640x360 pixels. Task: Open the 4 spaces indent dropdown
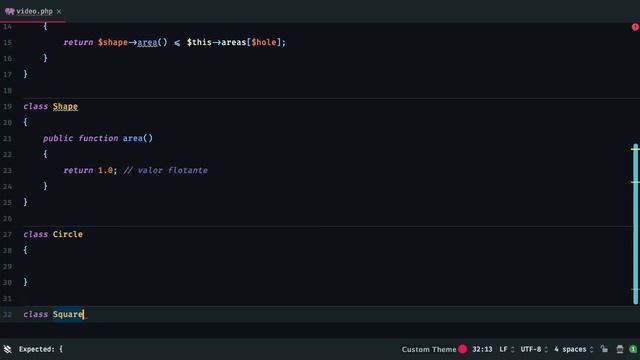[x=573, y=349]
